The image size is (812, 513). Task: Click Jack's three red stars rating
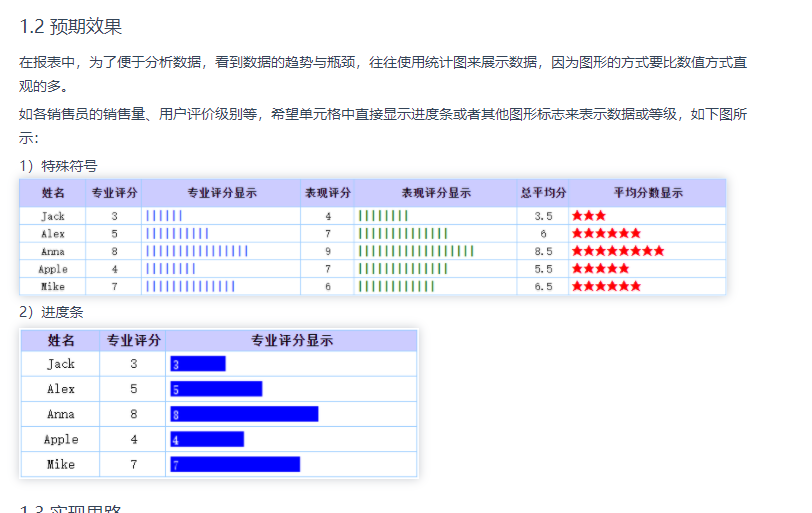click(x=589, y=216)
